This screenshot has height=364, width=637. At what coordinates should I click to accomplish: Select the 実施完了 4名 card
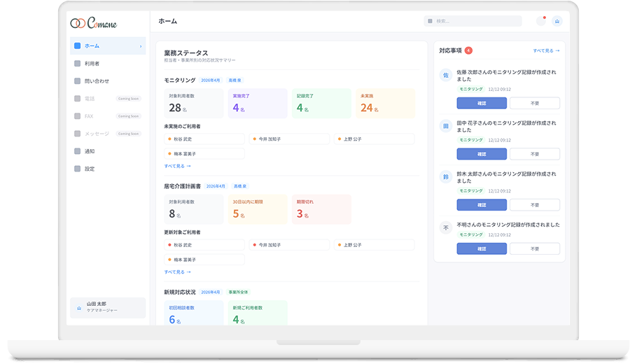[258, 104]
